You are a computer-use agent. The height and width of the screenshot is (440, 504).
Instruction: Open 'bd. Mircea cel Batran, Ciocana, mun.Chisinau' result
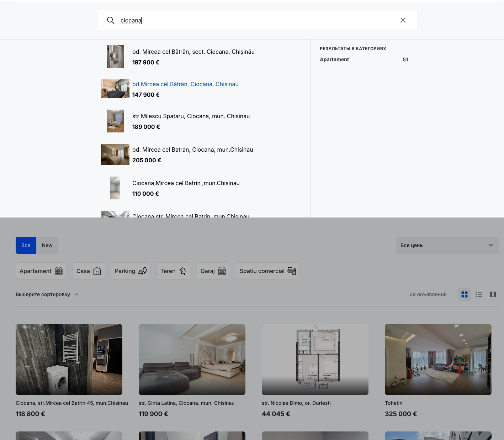[x=193, y=150]
